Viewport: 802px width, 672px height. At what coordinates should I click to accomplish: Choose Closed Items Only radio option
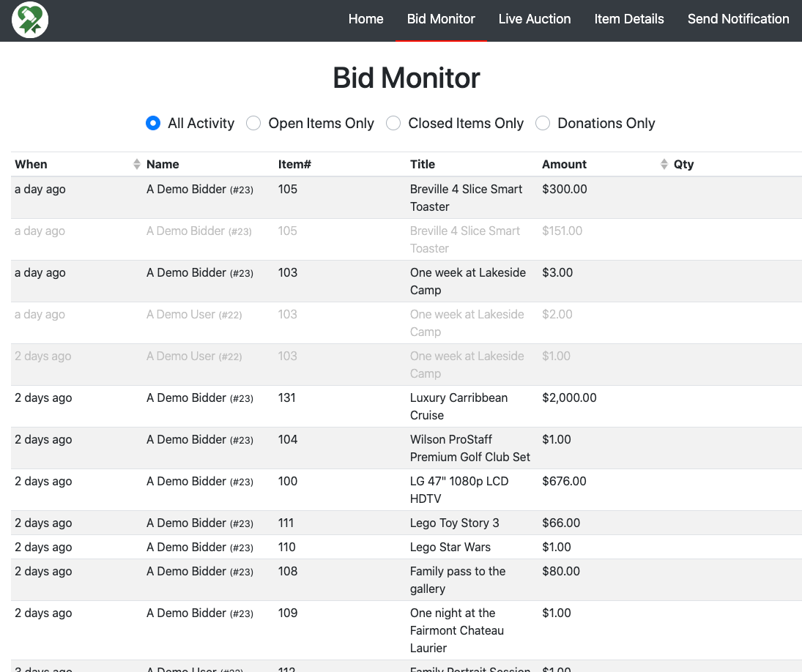(x=393, y=123)
